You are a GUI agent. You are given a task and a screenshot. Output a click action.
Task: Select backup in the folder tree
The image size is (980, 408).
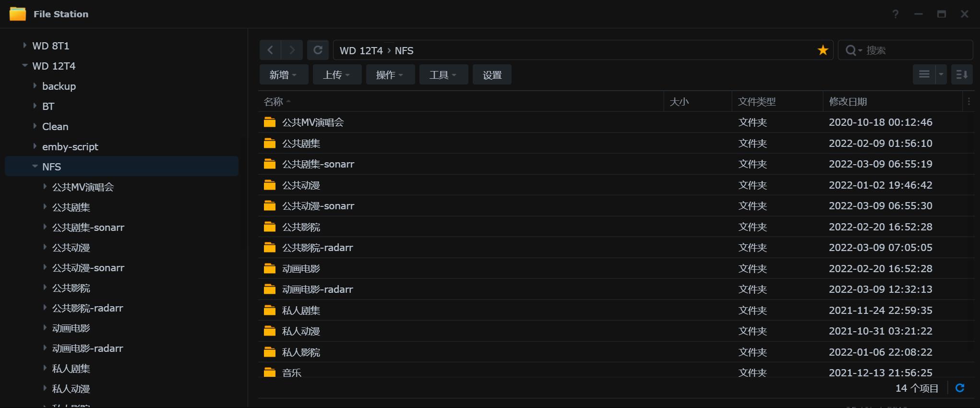pos(59,86)
